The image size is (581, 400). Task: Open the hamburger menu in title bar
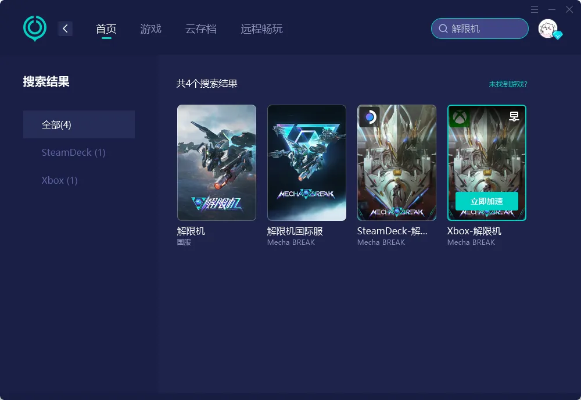tap(534, 10)
